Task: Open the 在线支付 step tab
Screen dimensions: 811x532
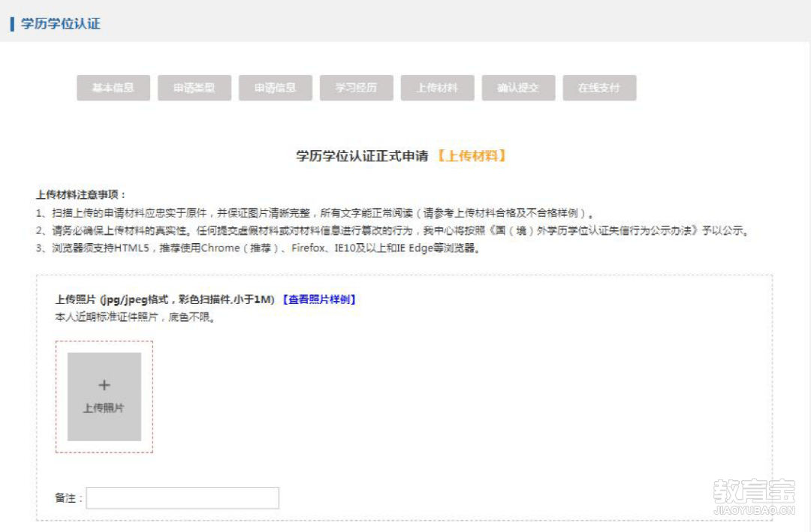Action: tap(599, 88)
